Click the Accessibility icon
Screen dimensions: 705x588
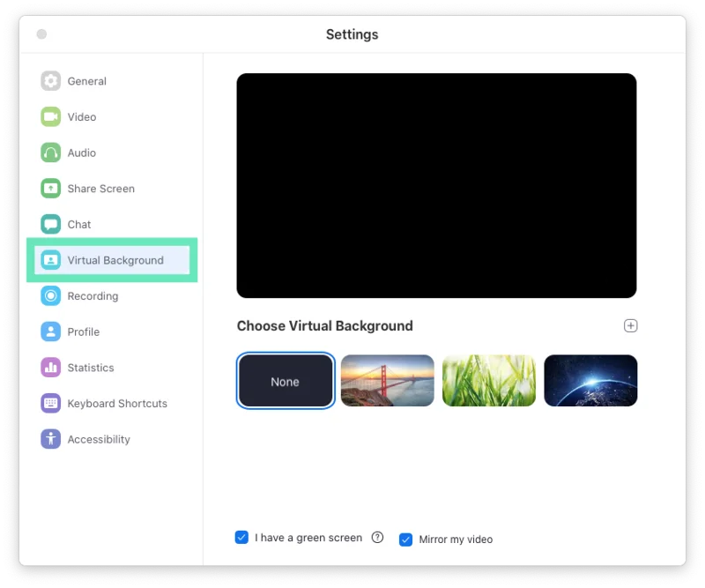pyautogui.click(x=51, y=439)
